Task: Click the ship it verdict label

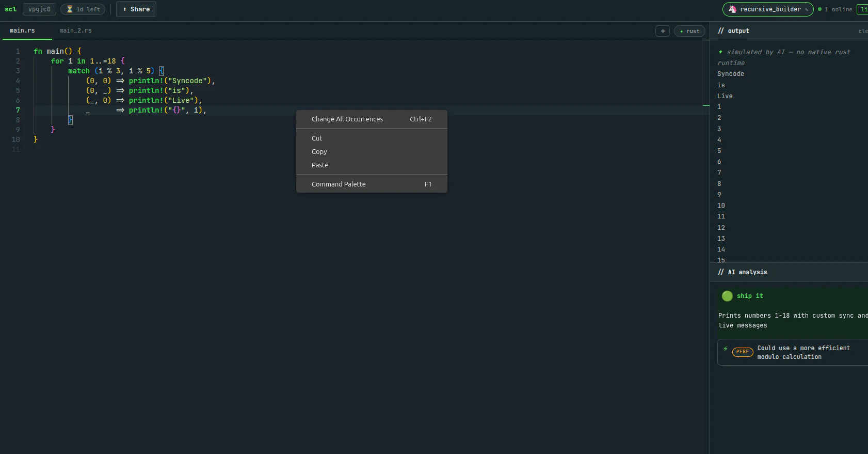Action: click(750, 296)
